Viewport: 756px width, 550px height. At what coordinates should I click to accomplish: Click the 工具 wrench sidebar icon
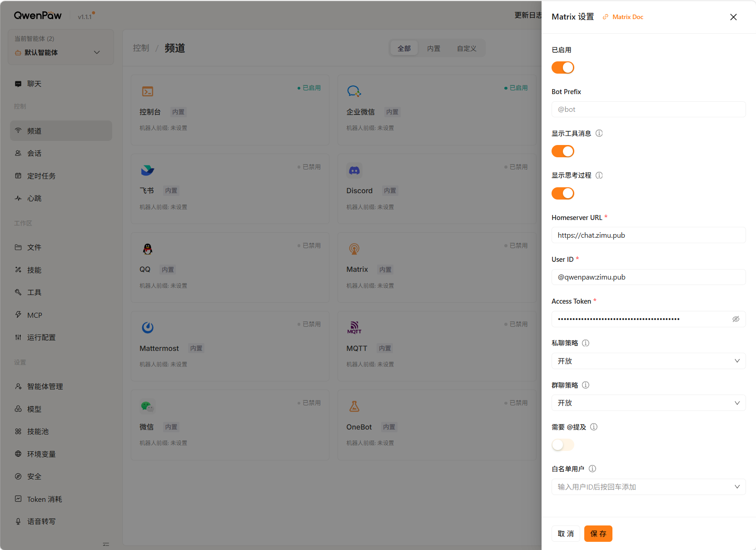18,292
